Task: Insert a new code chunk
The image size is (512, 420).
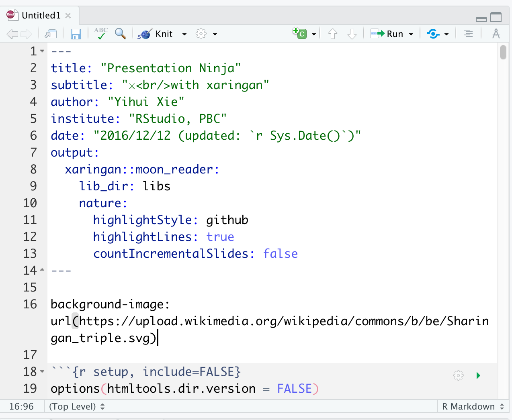Action: [x=300, y=33]
